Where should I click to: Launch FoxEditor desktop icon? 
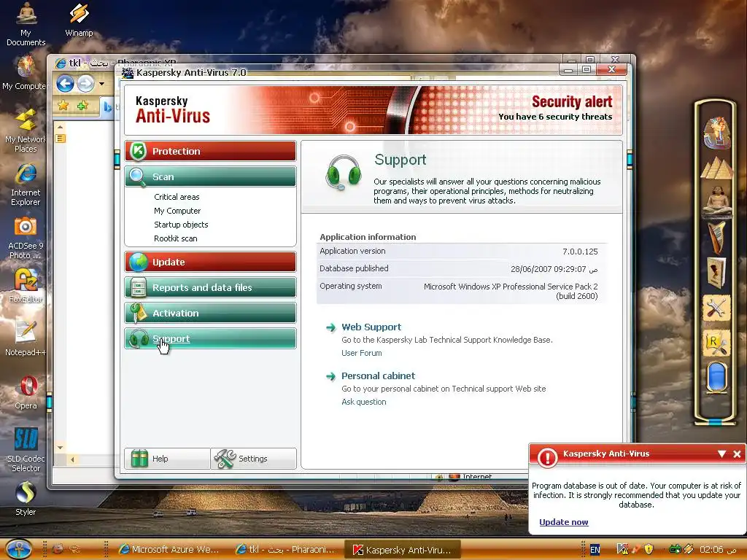pos(26,286)
